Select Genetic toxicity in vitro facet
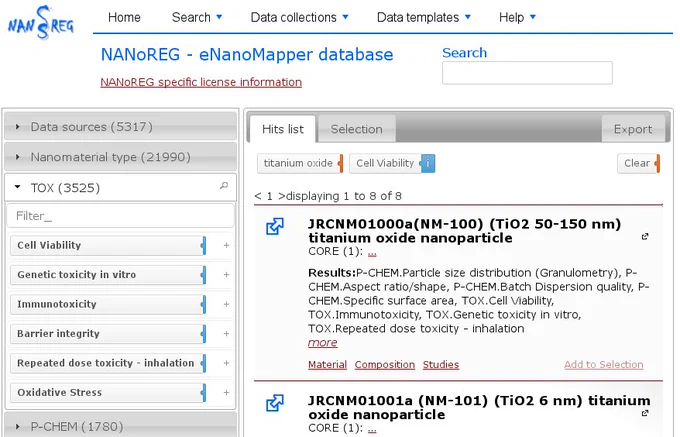This screenshot has height=437, width=680. point(108,275)
